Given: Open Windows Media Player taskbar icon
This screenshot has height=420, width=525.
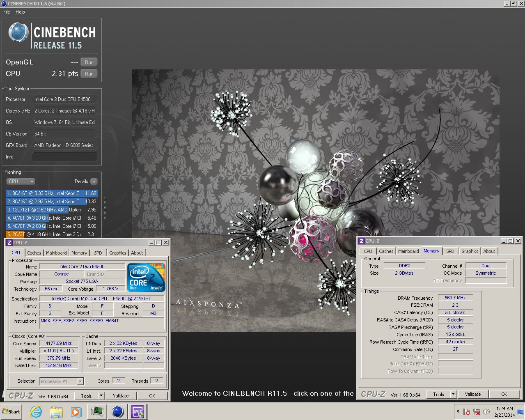Looking at the screenshot, I should 76,412.
